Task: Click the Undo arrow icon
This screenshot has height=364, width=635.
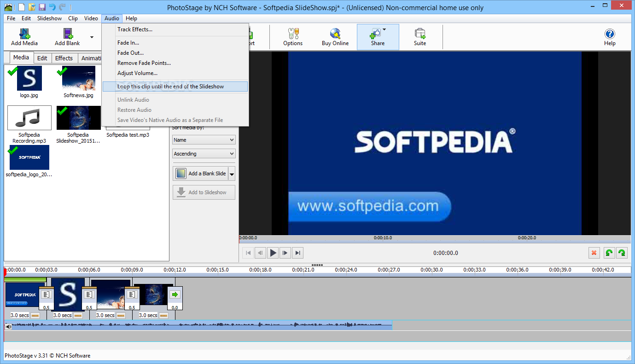Action: click(52, 7)
